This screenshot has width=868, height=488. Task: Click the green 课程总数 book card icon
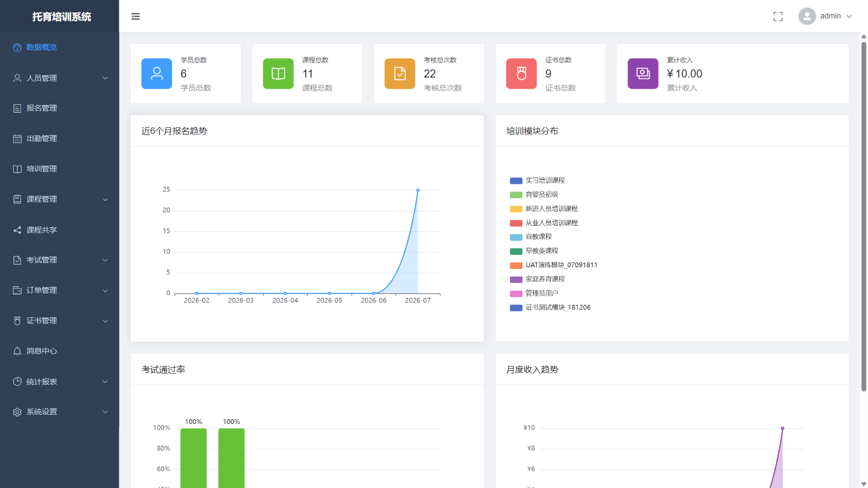tap(278, 74)
